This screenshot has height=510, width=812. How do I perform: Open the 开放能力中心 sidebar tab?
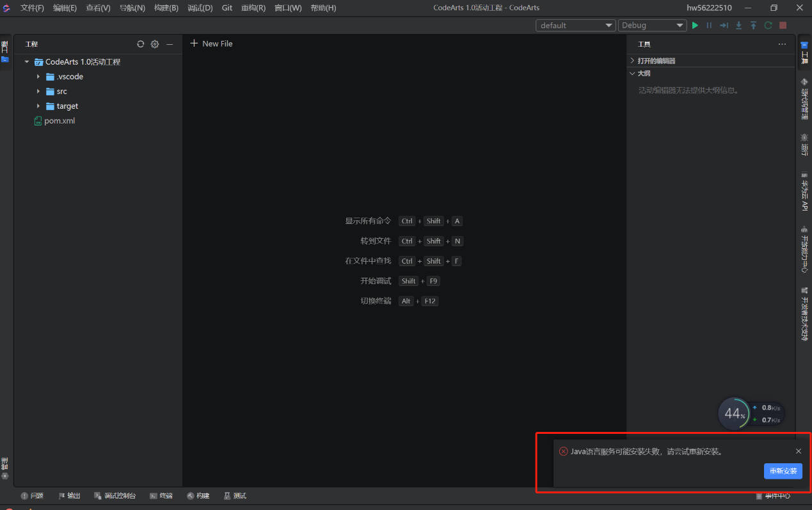[x=804, y=250]
